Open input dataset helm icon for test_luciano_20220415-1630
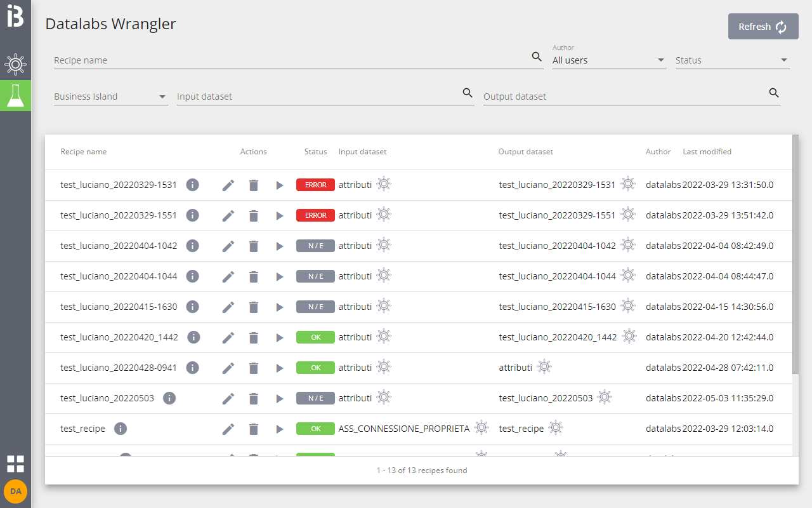The image size is (812, 508). pos(384,306)
